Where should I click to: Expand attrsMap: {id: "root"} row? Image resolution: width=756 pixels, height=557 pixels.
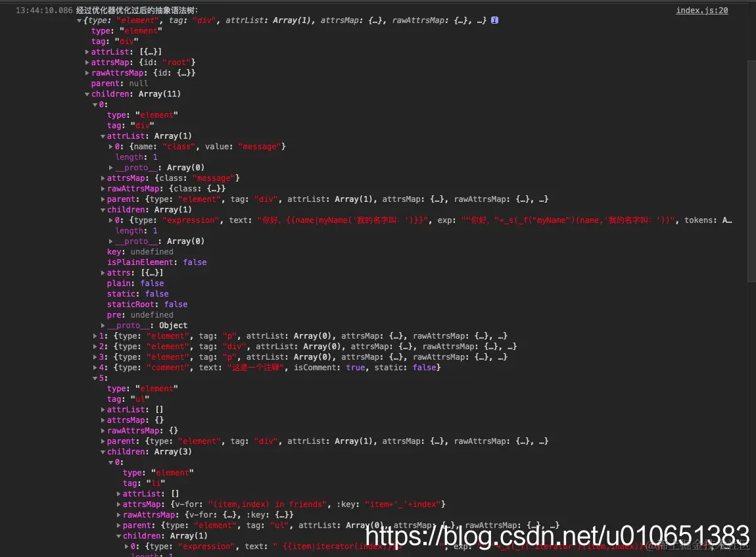[87, 62]
